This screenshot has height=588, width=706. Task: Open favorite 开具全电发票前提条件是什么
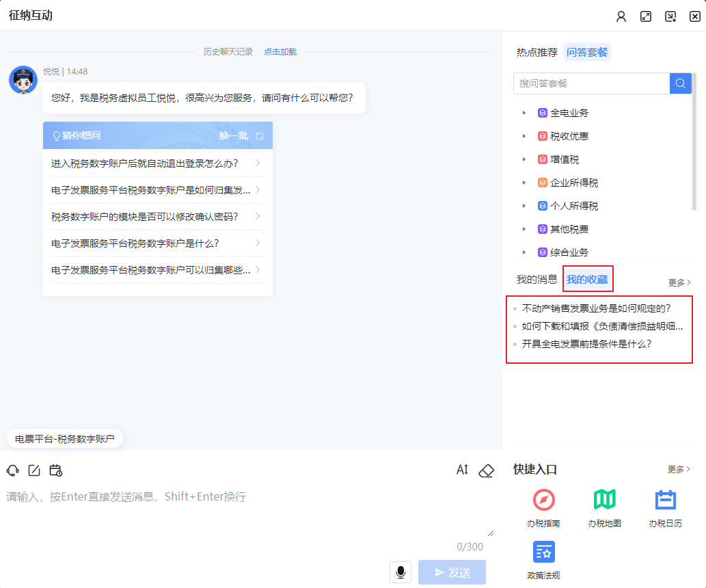click(586, 344)
